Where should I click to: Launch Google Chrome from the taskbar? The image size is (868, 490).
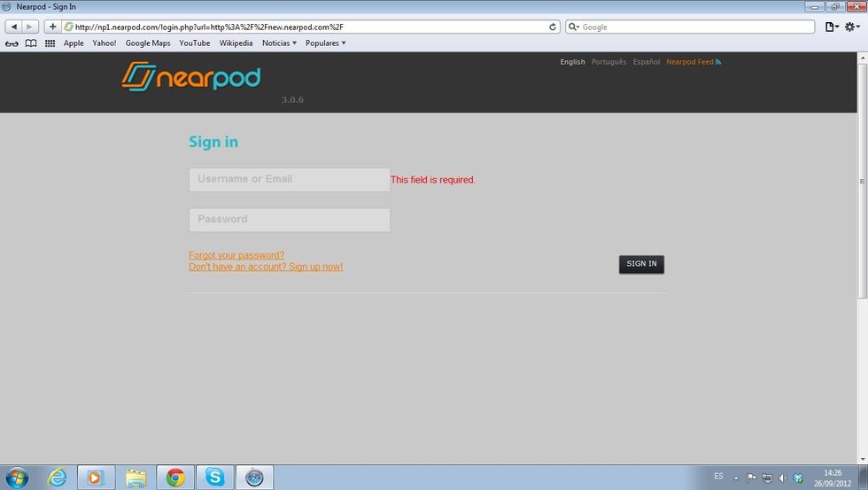175,478
